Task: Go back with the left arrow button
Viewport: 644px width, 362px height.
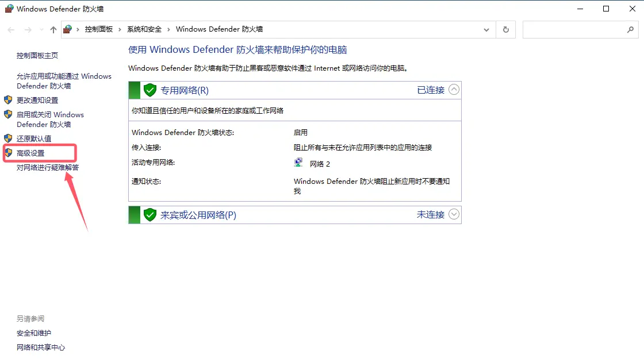Action: tap(11, 29)
